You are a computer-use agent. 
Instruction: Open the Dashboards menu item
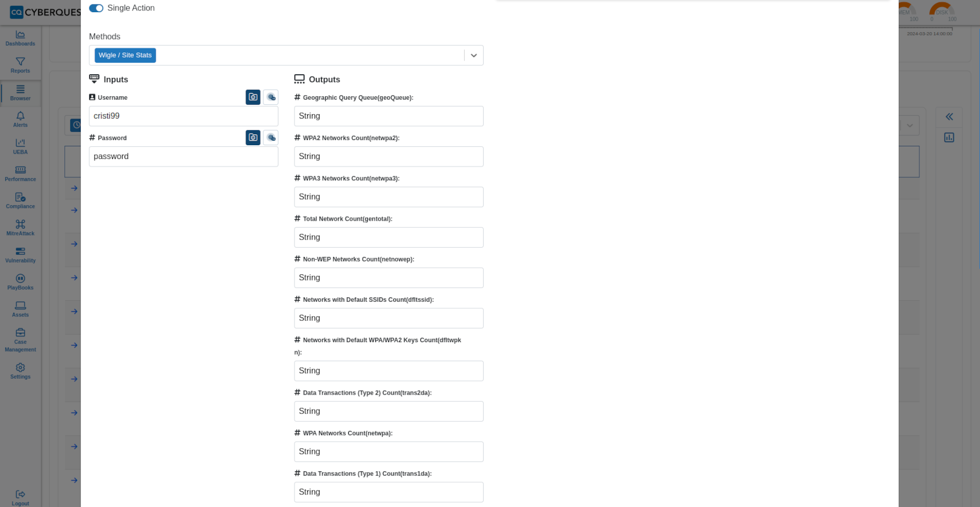(20, 38)
